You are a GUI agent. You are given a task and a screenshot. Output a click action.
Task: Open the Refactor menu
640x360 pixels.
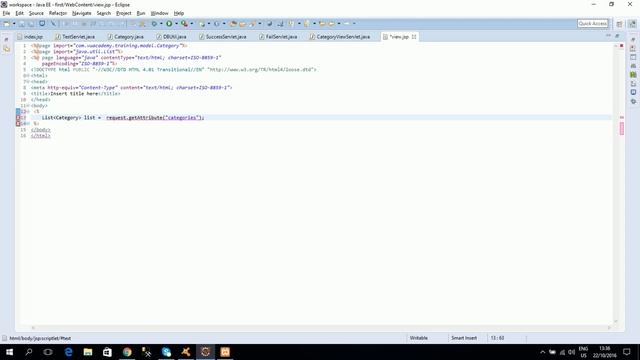(58, 13)
